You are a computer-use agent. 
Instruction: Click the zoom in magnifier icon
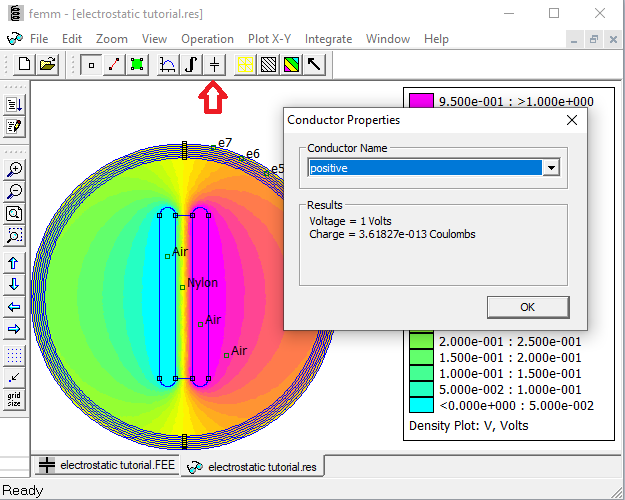(x=14, y=169)
